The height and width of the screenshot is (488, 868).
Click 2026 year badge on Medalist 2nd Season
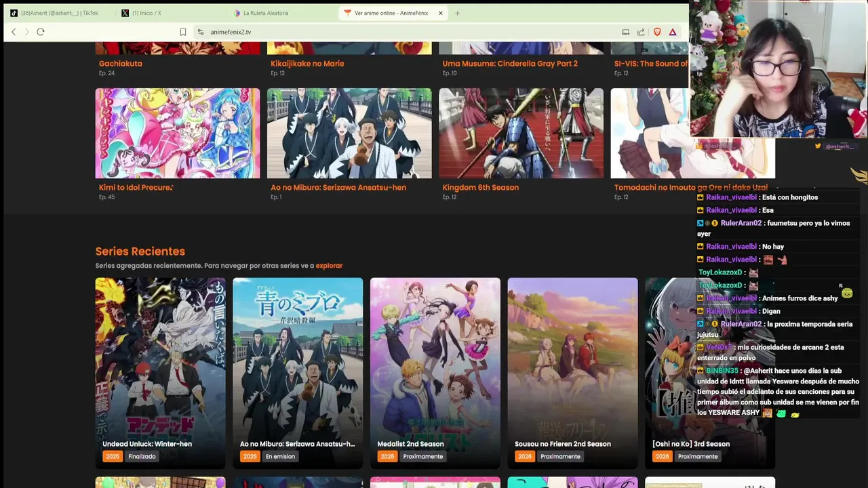pos(387,457)
